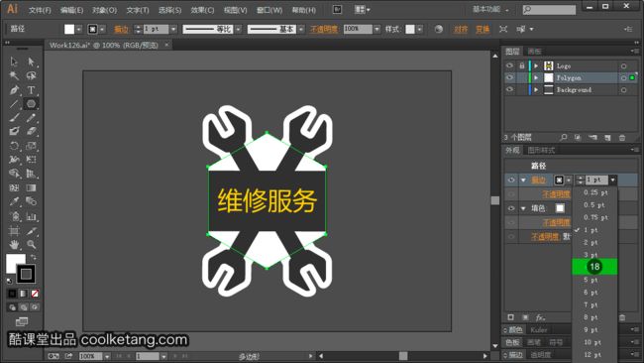Open stroke weight dropdown in control bar
This screenshot has width=644, height=363.
[173, 29]
